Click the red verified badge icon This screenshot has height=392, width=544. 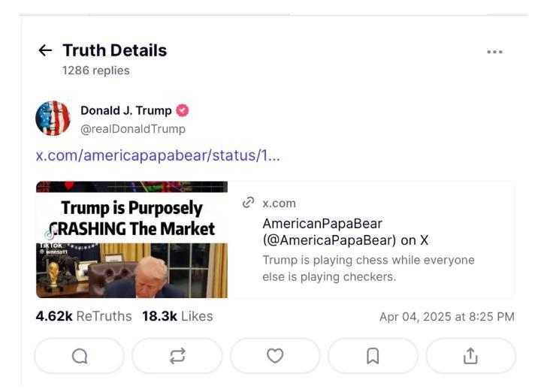[183, 110]
